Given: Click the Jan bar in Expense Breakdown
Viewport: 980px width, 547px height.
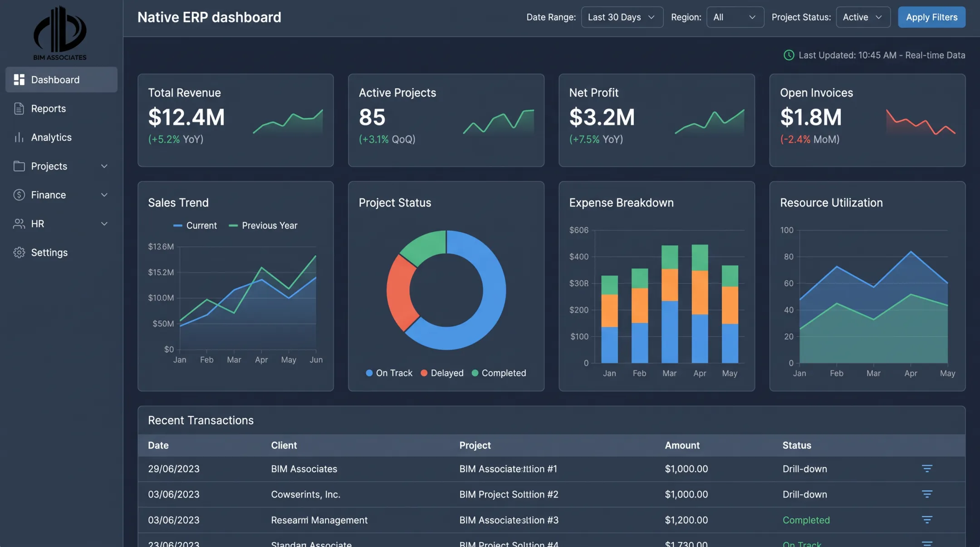Looking at the screenshot, I should [609, 319].
